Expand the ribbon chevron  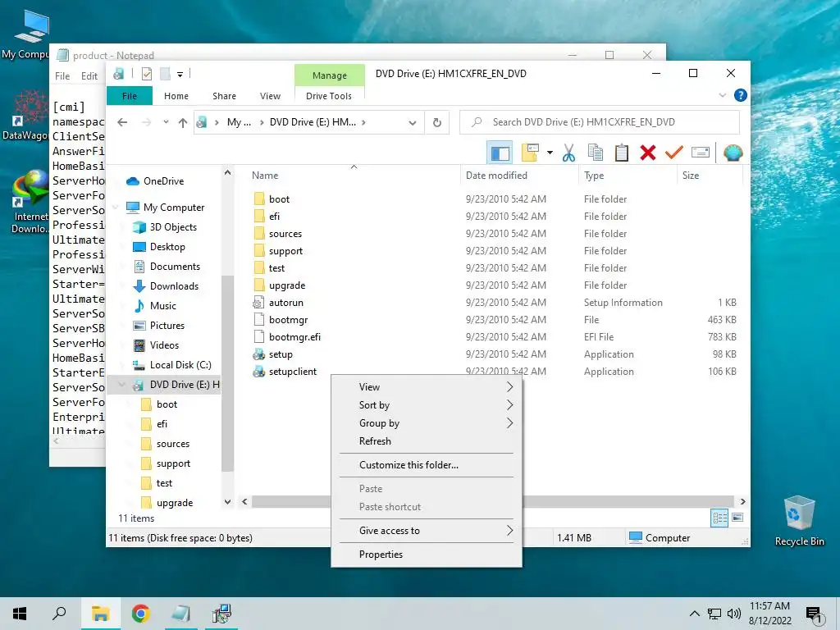coord(723,95)
